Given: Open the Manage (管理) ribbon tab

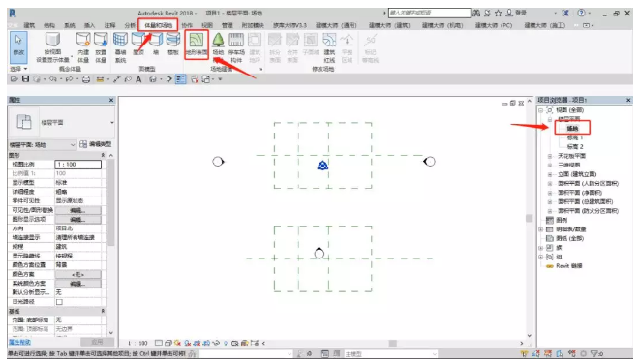Looking at the screenshot, I should 227,25.
